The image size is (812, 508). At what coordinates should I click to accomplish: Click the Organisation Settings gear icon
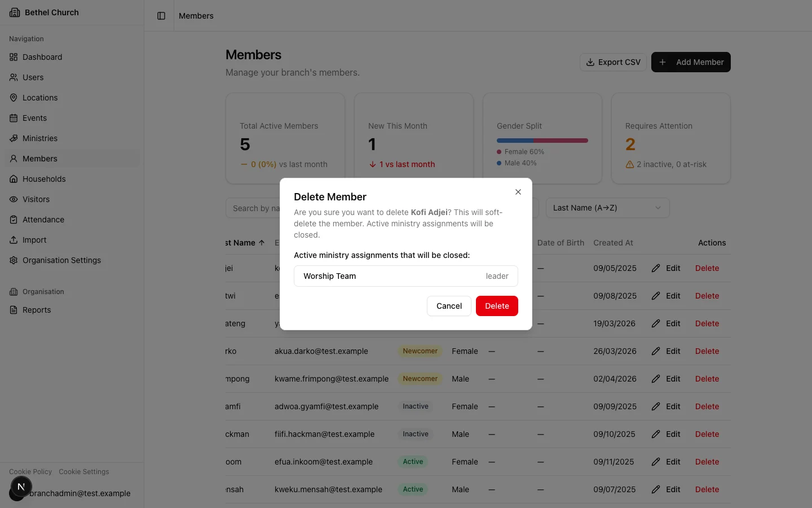[x=14, y=260]
